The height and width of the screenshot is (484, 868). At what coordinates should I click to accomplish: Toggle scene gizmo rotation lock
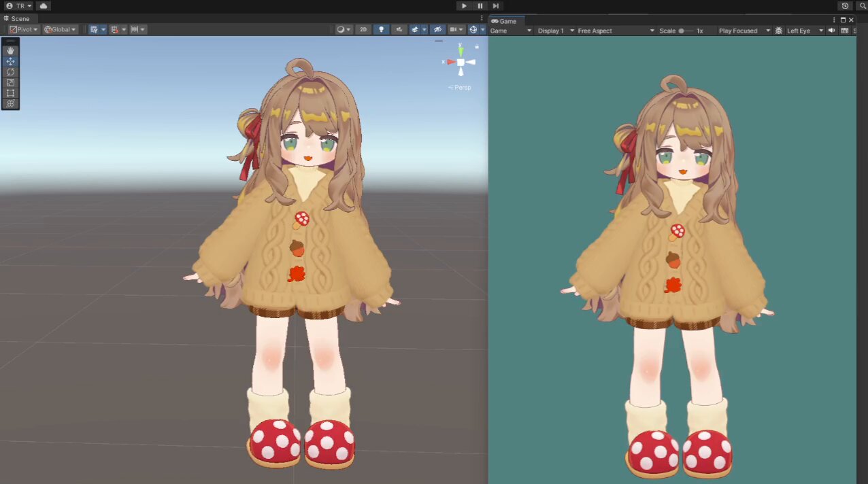coord(477,46)
